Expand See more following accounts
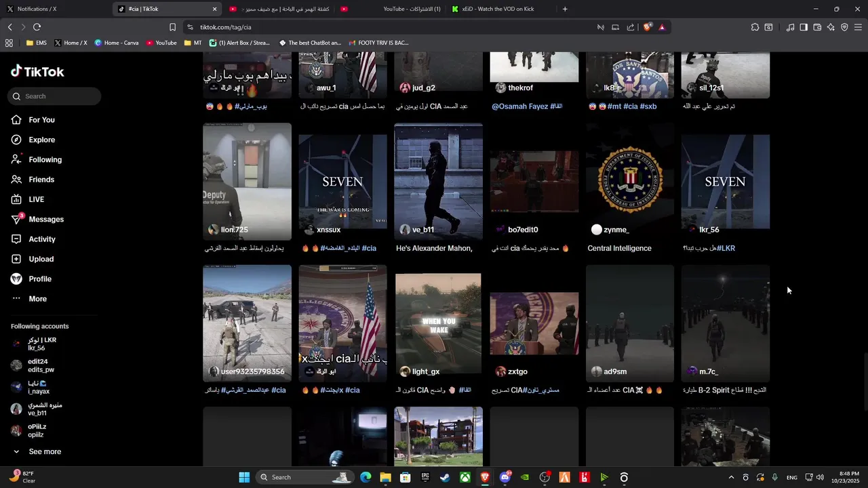 pyautogui.click(x=37, y=451)
